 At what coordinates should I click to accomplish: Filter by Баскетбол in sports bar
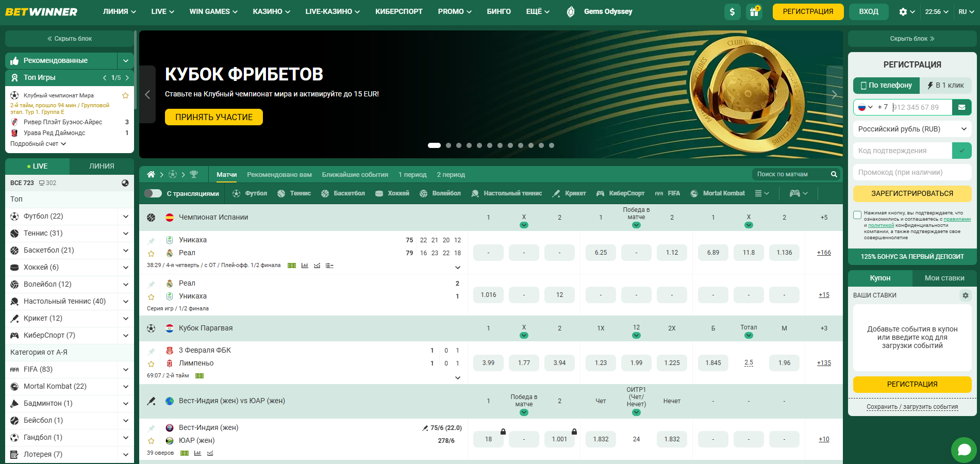tap(343, 193)
